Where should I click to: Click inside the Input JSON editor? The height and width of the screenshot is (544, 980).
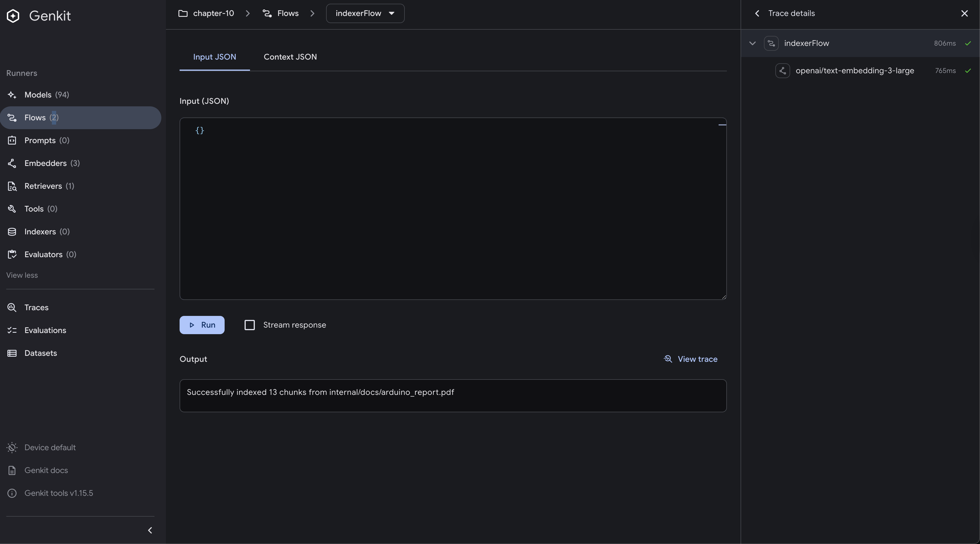453,208
